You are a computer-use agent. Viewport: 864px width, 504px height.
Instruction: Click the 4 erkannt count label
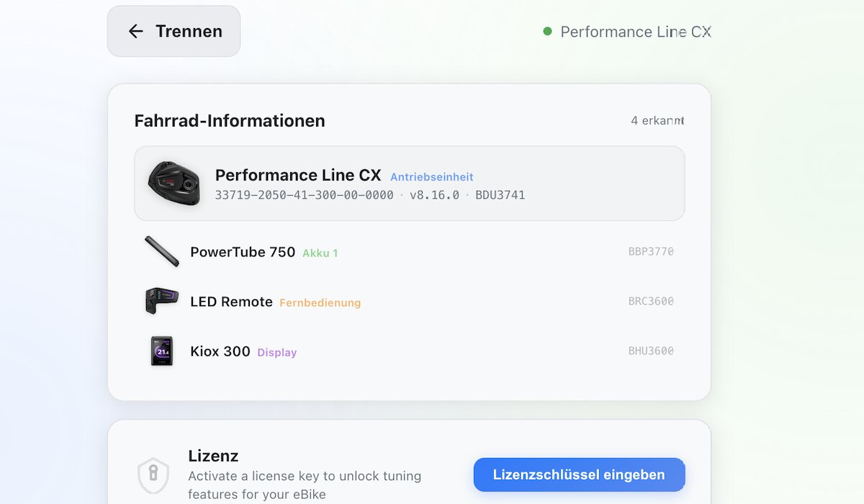(x=657, y=121)
